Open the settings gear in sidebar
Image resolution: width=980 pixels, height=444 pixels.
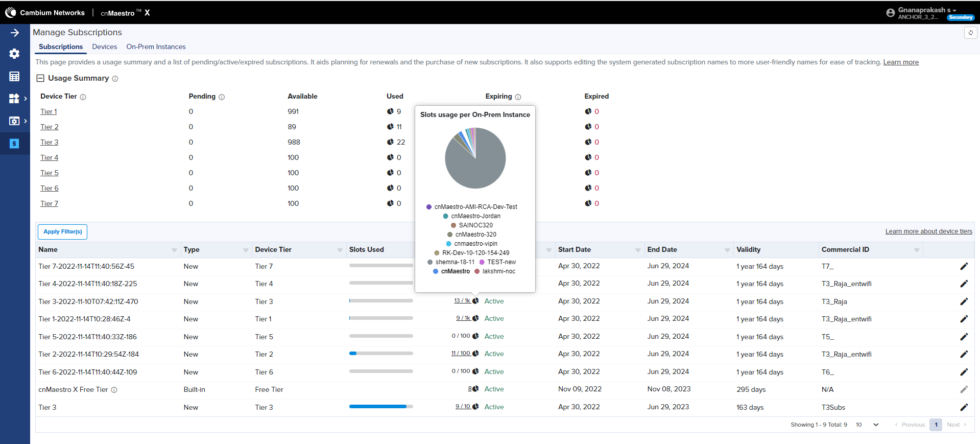point(14,54)
